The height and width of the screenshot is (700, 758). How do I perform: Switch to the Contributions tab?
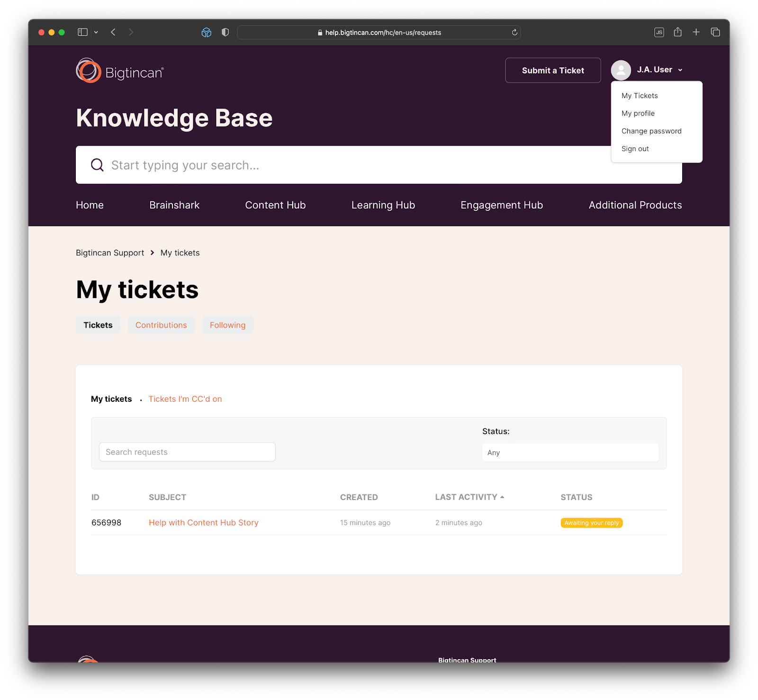tap(161, 325)
